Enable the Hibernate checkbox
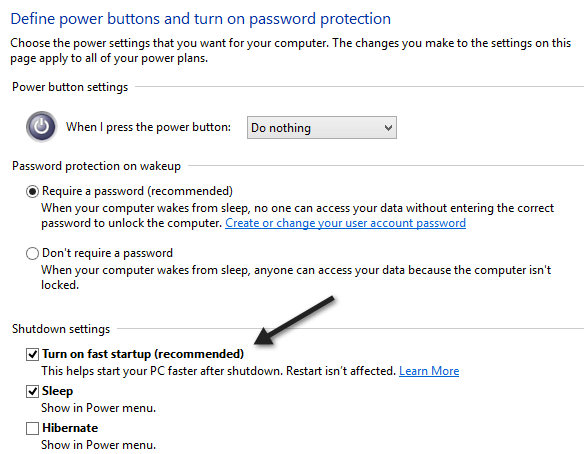This screenshot has width=584, height=454. pyautogui.click(x=32, y=428)
